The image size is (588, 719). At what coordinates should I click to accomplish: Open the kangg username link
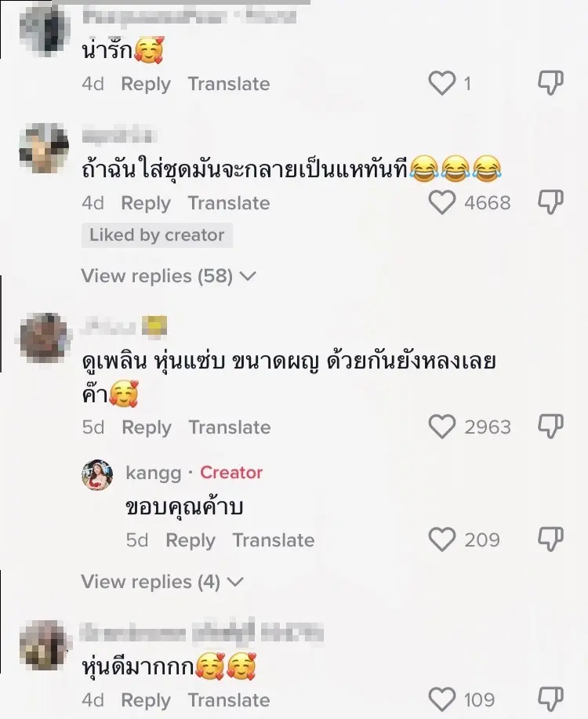153,473
